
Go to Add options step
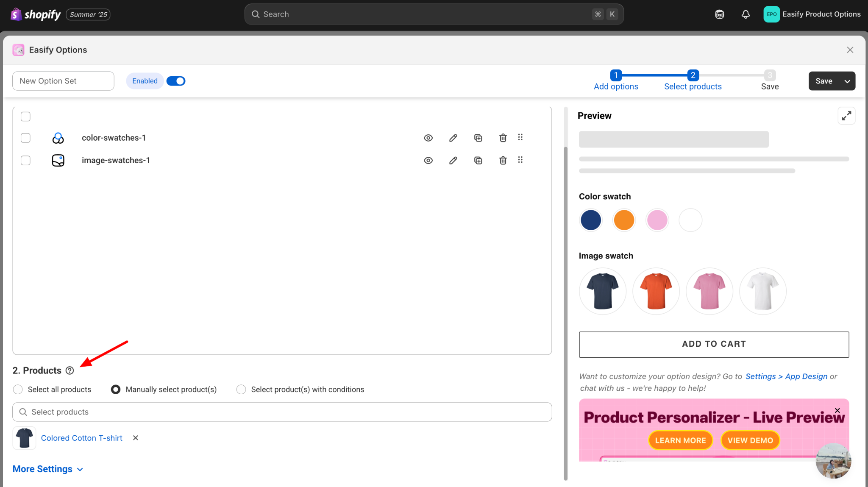pyautogui.click(x=615, y=86)
